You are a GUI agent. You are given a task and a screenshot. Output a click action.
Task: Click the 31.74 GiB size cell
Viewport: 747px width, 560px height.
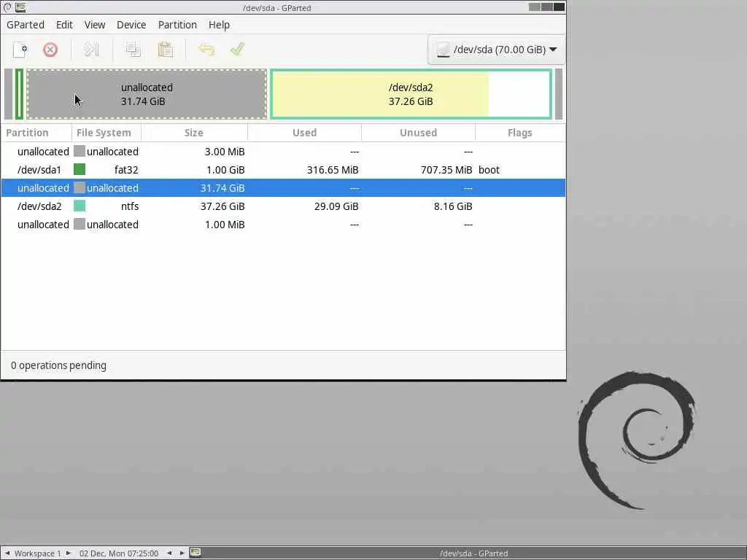pos(222,188)
